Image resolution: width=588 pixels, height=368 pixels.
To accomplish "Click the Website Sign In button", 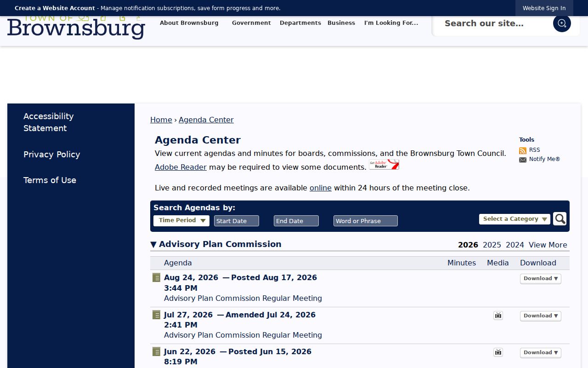I will point(544,8).
